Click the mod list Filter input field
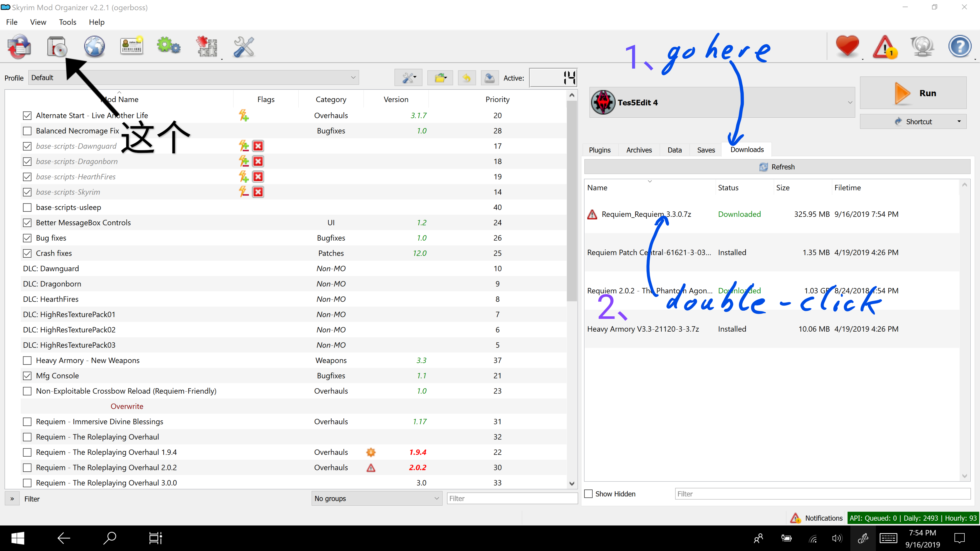980x551 pixels. click(512, 498)
